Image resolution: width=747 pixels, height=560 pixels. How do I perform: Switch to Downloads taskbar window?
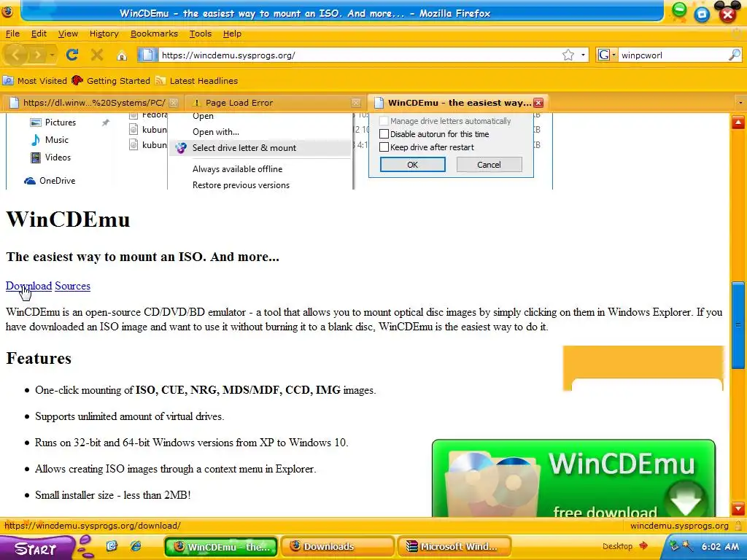click(337, 547)
